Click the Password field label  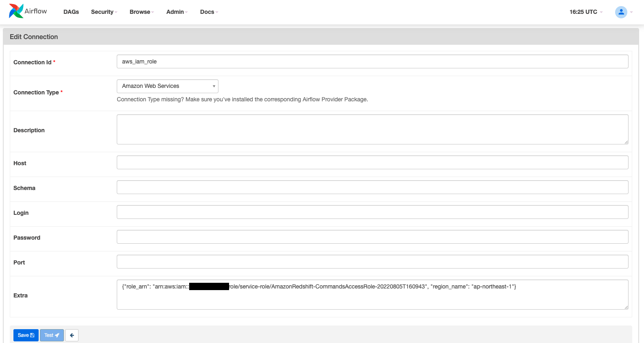[27, 238]
